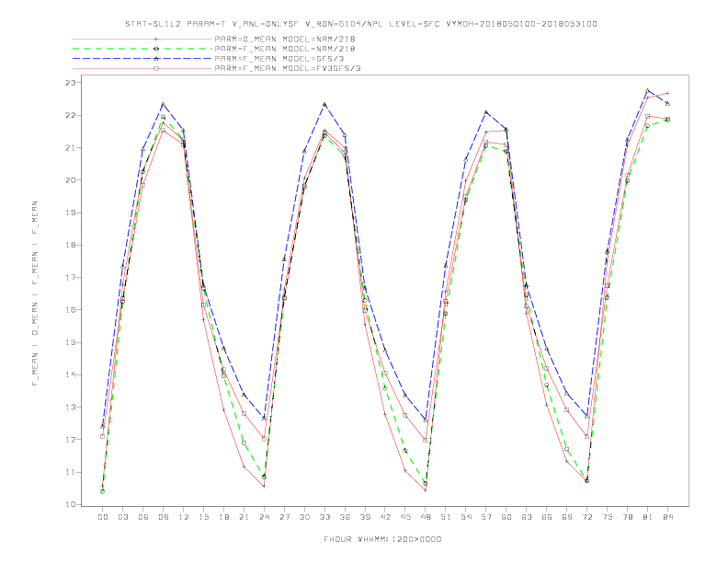Click the circle marker on green dashed legend line
Screen dimensions: 728x563
[x=156, y=49]
